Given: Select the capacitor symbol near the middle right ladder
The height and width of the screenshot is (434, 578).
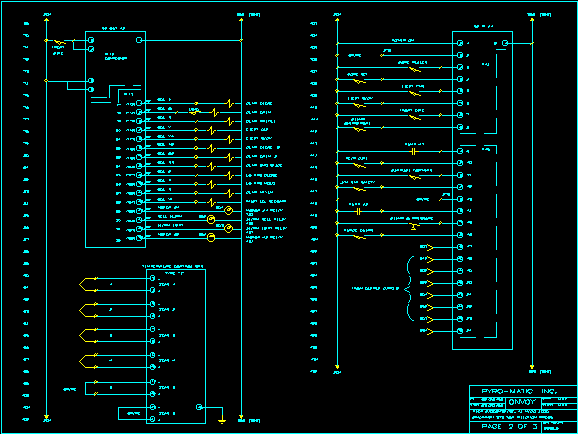Looking at the screenshot, I should point(414,152).
